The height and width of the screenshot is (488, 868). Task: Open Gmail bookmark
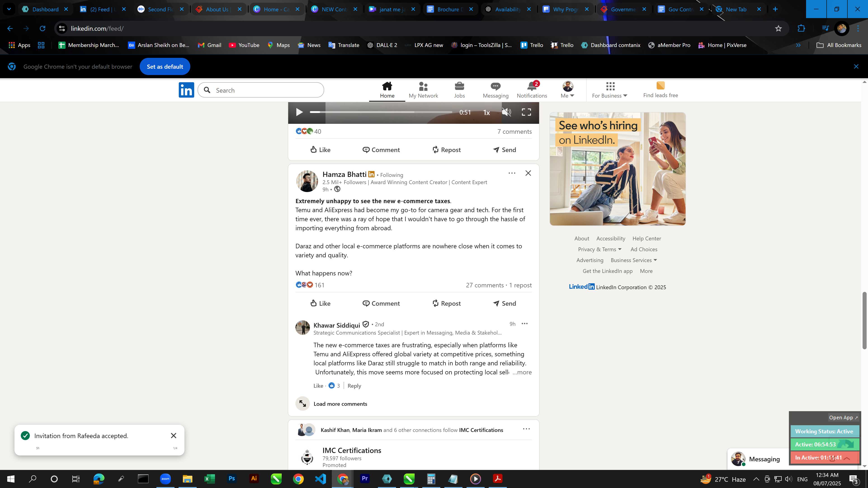point(209,45)
